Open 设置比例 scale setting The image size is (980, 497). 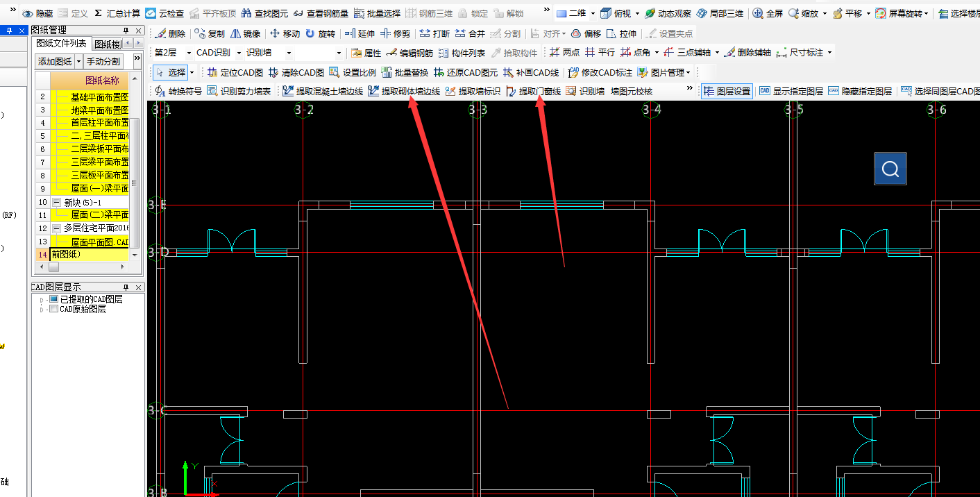[353, 72]
